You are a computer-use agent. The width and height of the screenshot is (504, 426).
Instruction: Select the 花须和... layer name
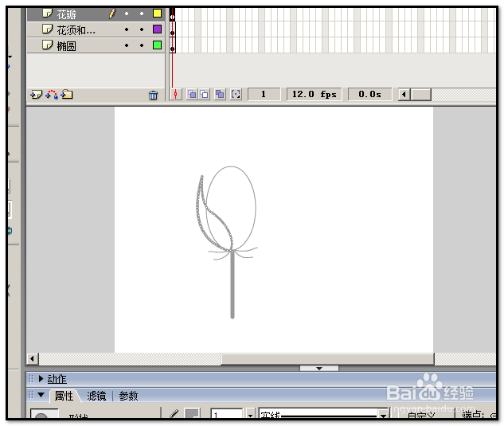click(76, 30)
